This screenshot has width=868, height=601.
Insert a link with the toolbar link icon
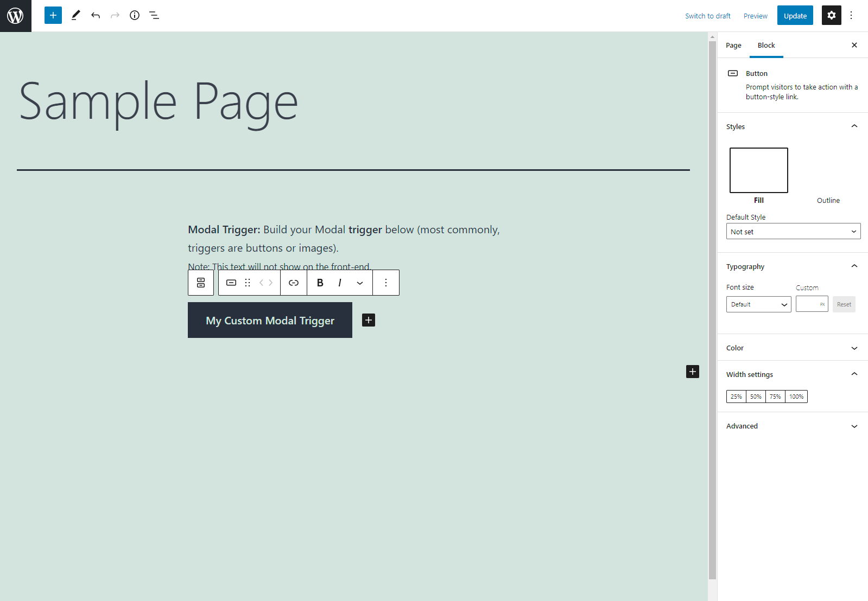[x=294, y=283]
